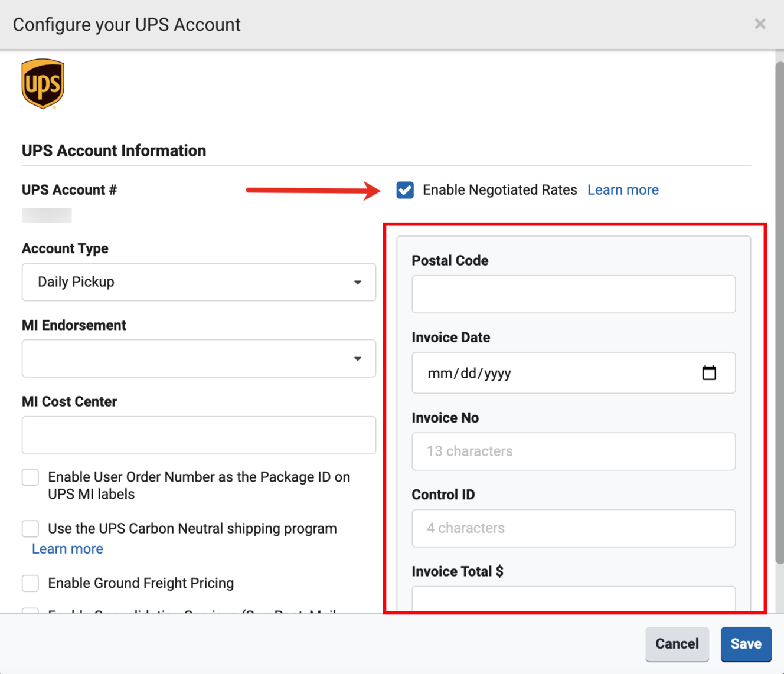Viewport: 784px width, 674px height.
Task: Click into the Postal Code field
Action: pos(574,294)
